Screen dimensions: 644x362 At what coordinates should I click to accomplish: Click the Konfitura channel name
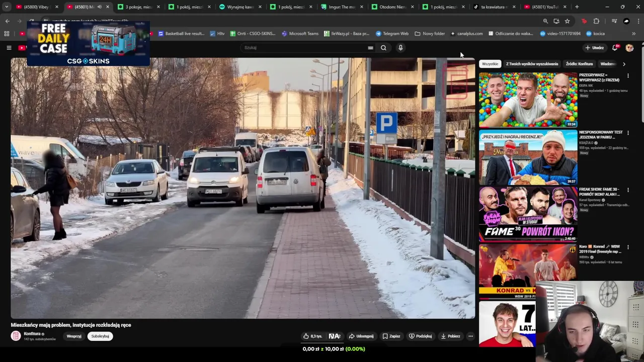point(32,334)
